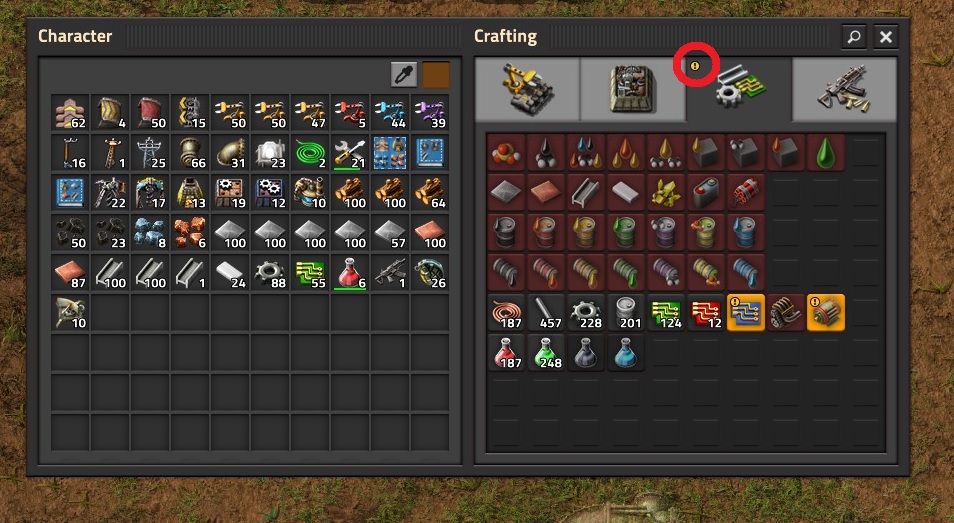Click the highlighted blue processing unit recipe
954x523 pixels.
(x=746, y=313)
